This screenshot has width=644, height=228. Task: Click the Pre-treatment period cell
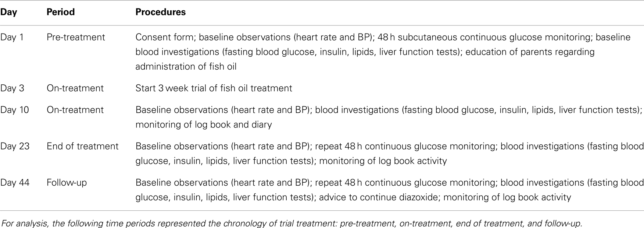point(76,37)
